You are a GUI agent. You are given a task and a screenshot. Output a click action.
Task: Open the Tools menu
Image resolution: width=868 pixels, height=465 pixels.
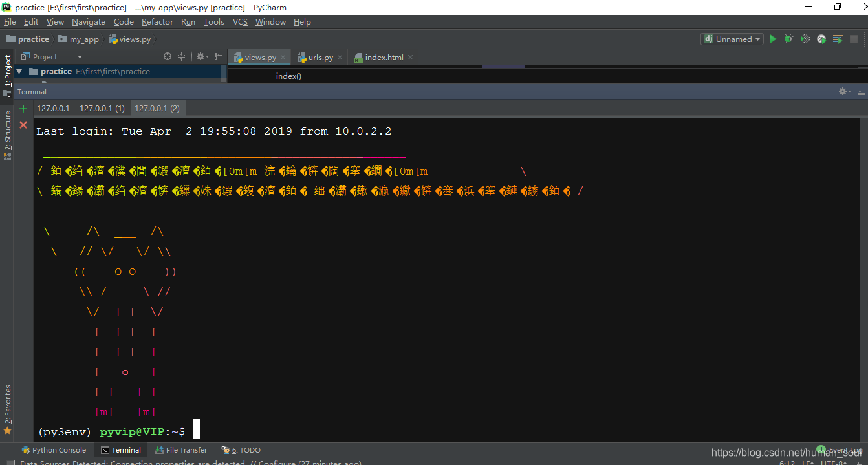pyautogui.click(x=213, y=21)
